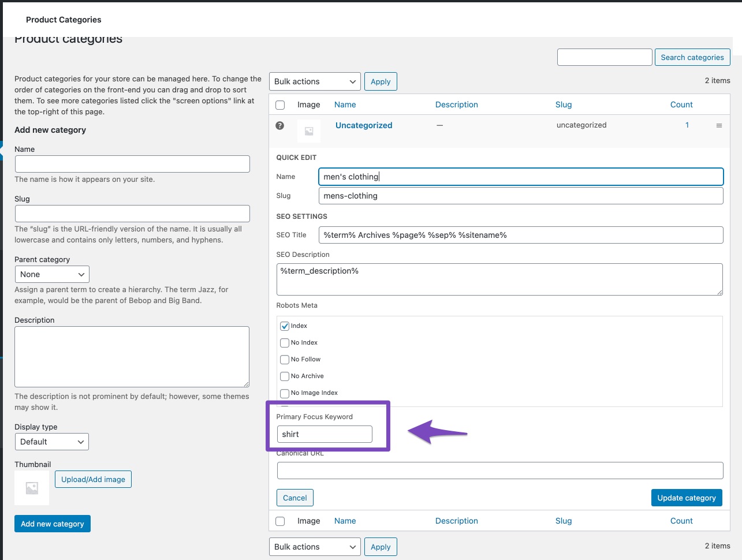742x560 pixels.
Task: Sort by Slug in table footer
Action: tap(564, 521)
